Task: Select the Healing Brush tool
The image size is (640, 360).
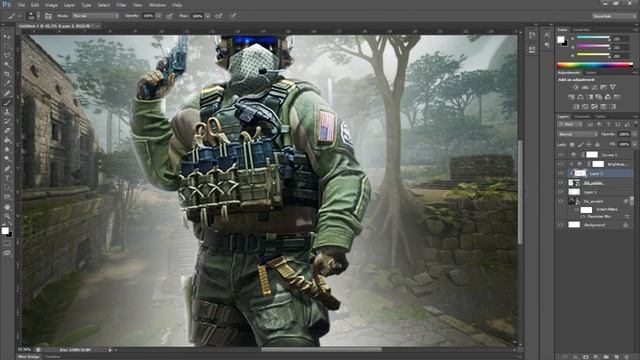Action: point(7,93)
